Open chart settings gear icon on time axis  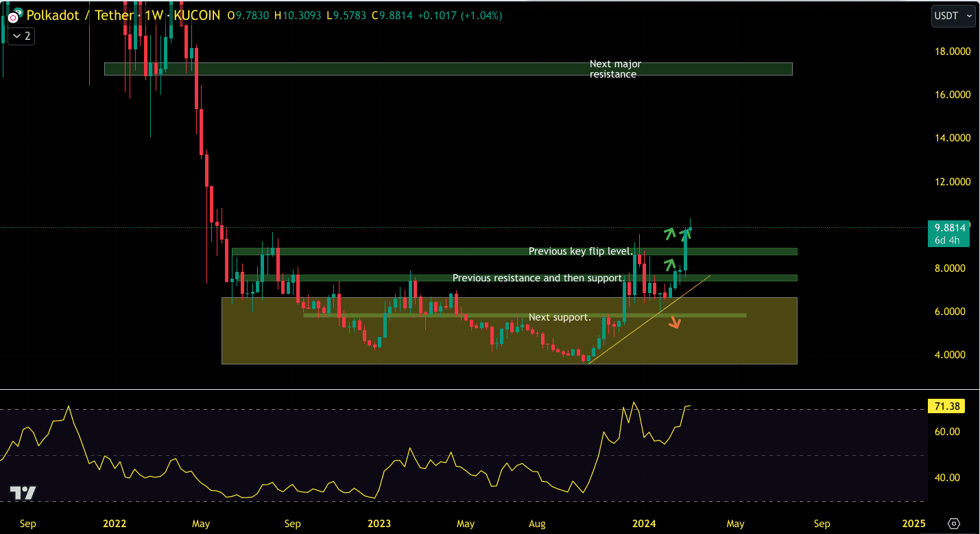point(953,524)
